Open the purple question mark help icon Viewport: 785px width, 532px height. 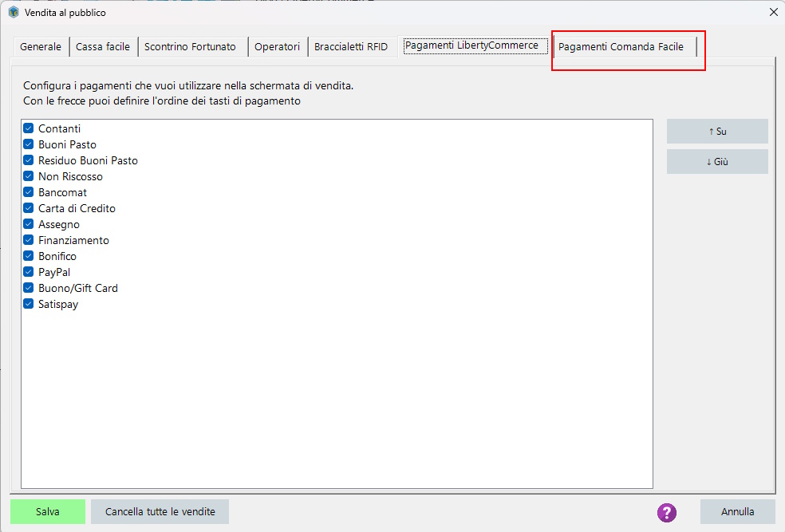click(x=666, y=513)
